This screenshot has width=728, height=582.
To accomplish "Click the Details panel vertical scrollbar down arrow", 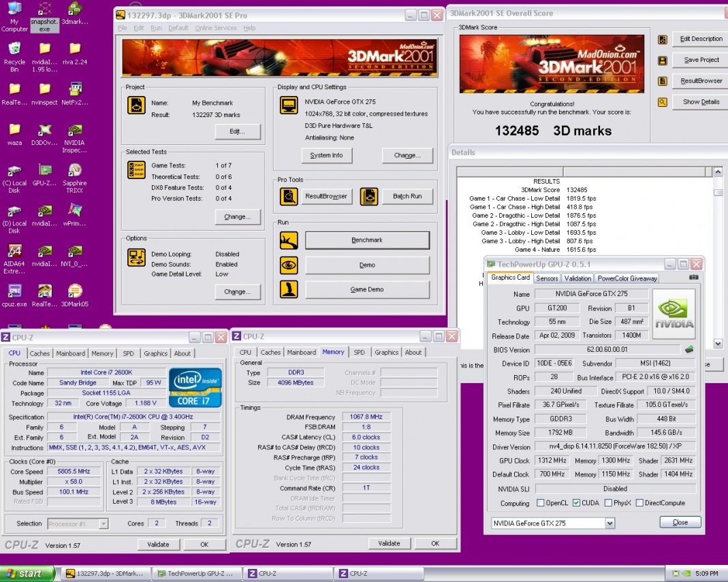I will [x=718, y=344].
